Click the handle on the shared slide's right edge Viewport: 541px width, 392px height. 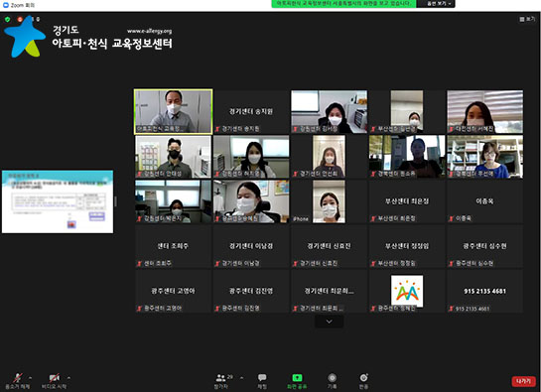115,201
